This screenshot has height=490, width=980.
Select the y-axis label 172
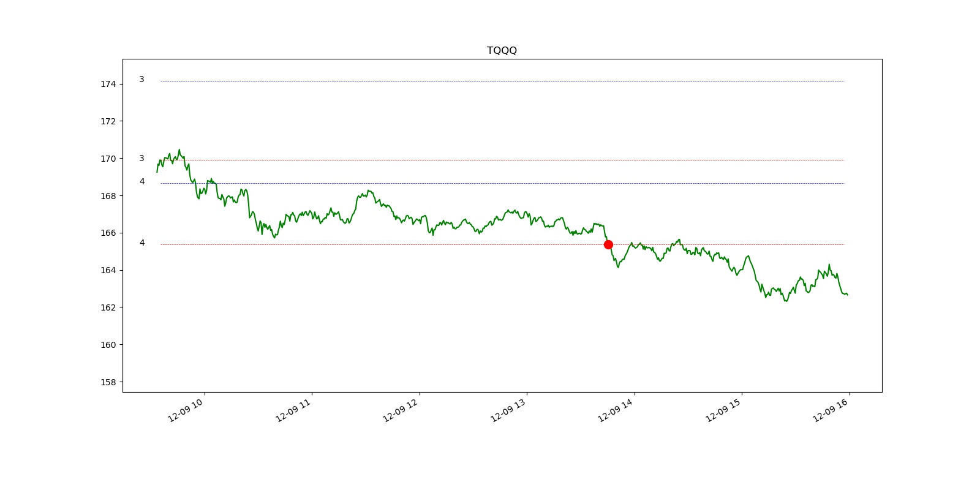click(x=108, y=121)
